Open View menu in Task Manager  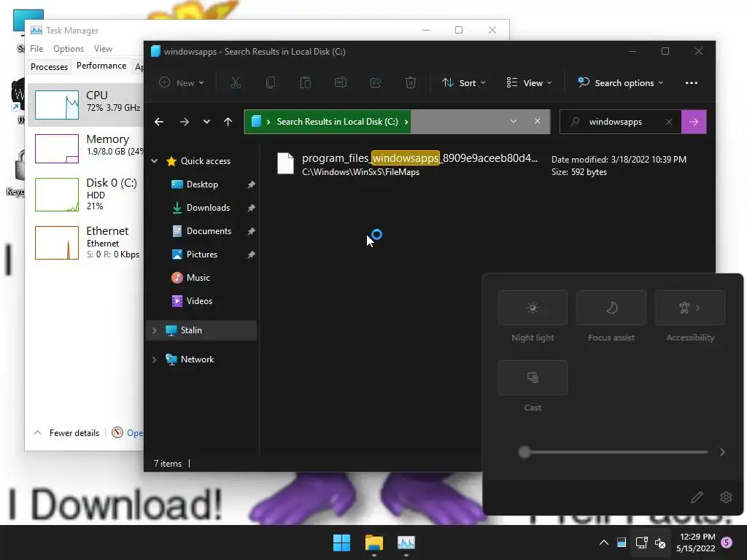(103, 49)
